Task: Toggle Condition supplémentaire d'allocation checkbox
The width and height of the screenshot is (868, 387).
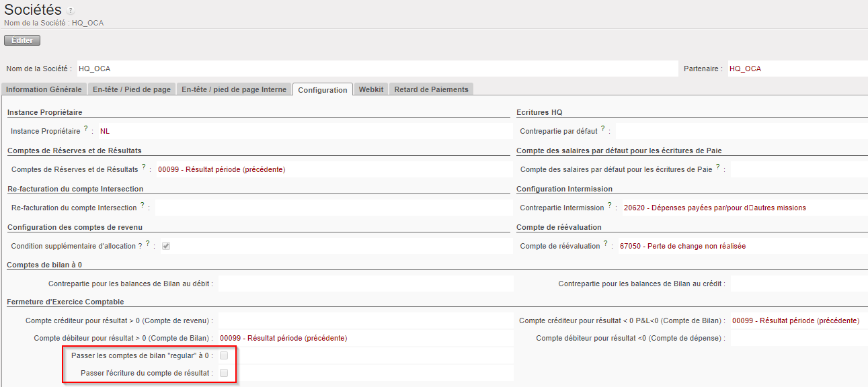Action: click(x=166, y=247)
